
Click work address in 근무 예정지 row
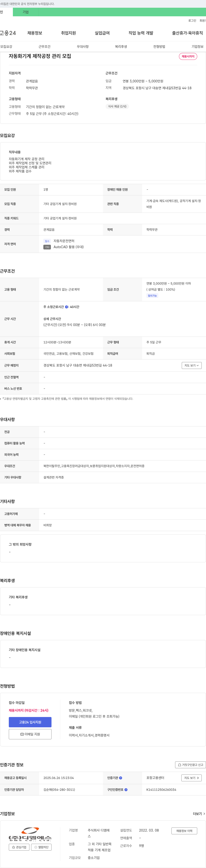[78, 365]
